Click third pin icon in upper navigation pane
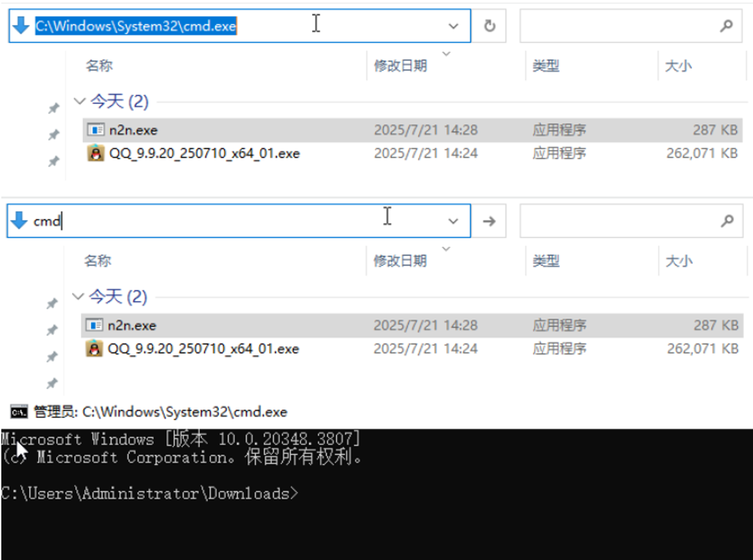Screen dimensions: 753x560 pos(54,162)
